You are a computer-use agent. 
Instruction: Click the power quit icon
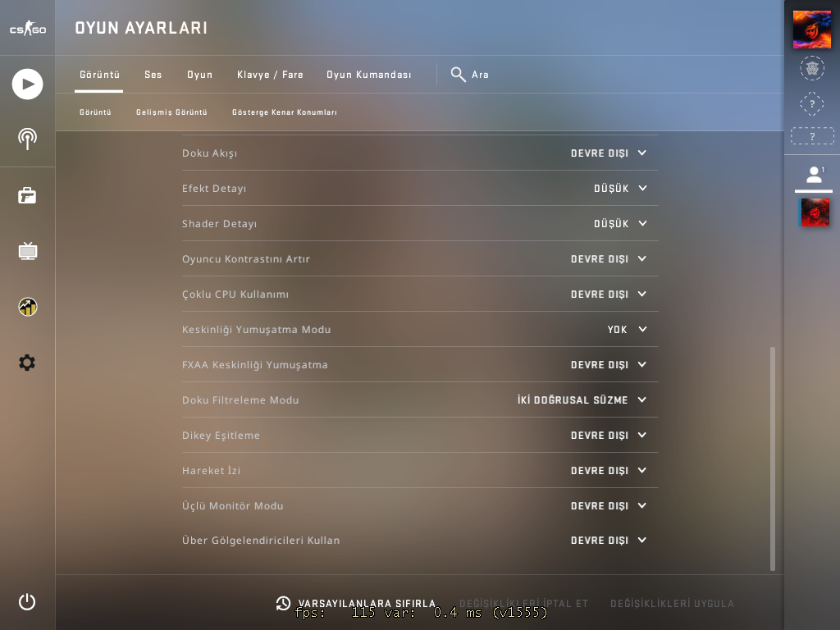(x=27, y=601)
